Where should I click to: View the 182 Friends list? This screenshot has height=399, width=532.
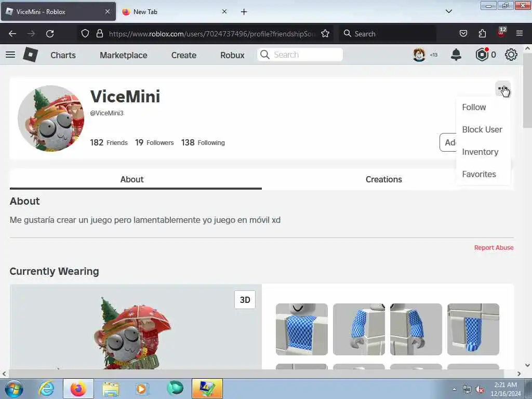point(109,142)
